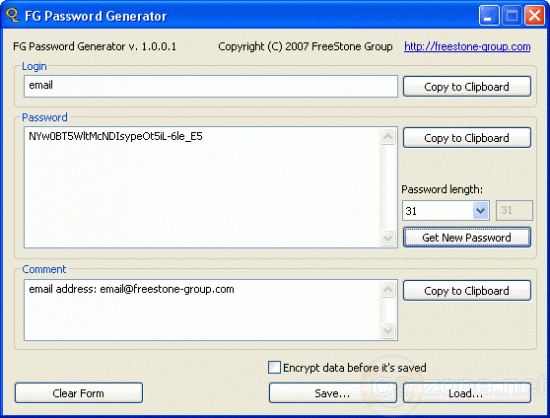Click the 'Comment' group label
This screenshot has width=550, height=418.
(44, 269)
